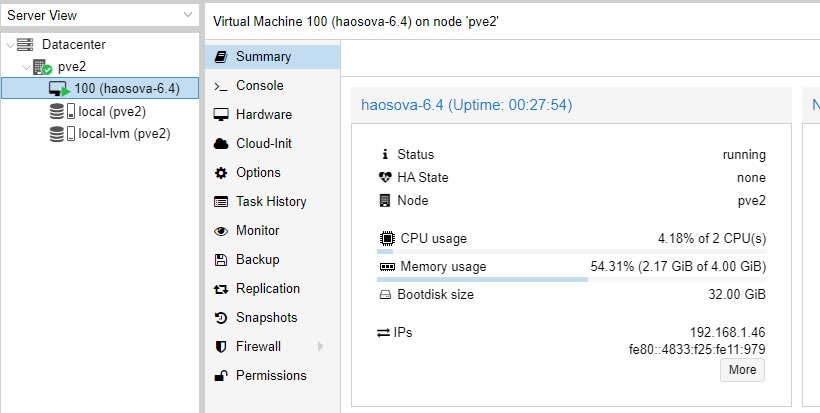Click the More button under IPs
Screen dimensions: 820x413
click(x=742, y=370)
